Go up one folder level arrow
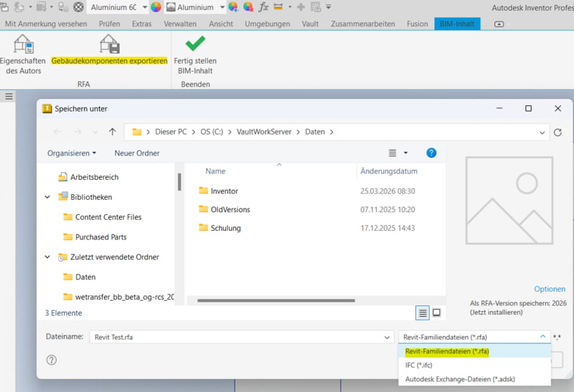This screenshot has width=574, height=392. pyautogui.click(x=113, y=132)
